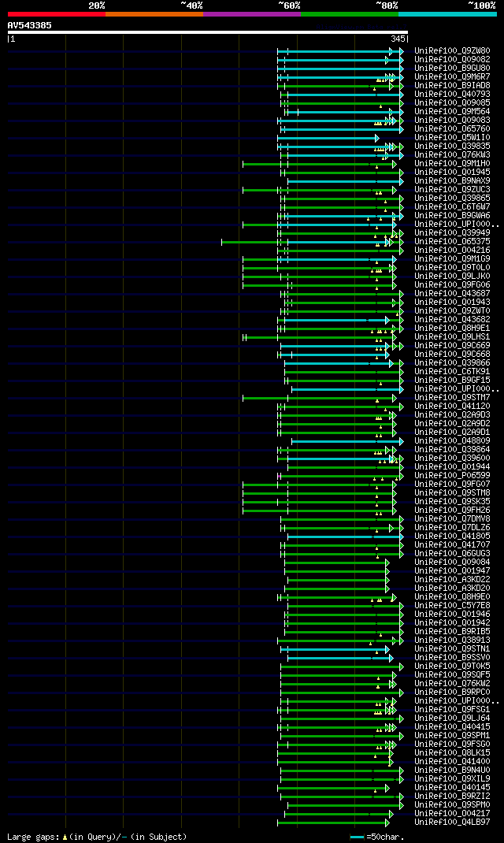
Task: Select UniRef100_A3KD22 hit name
Action: (x=452, y=580)
